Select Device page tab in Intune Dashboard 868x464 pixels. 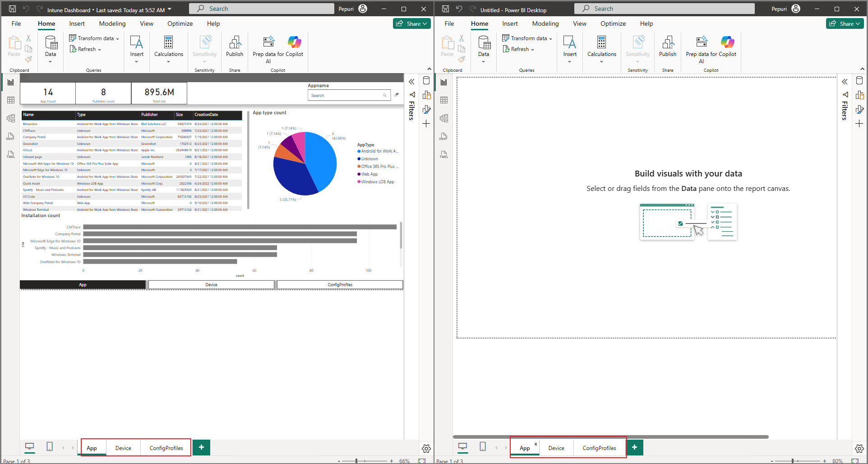(123, 448)
